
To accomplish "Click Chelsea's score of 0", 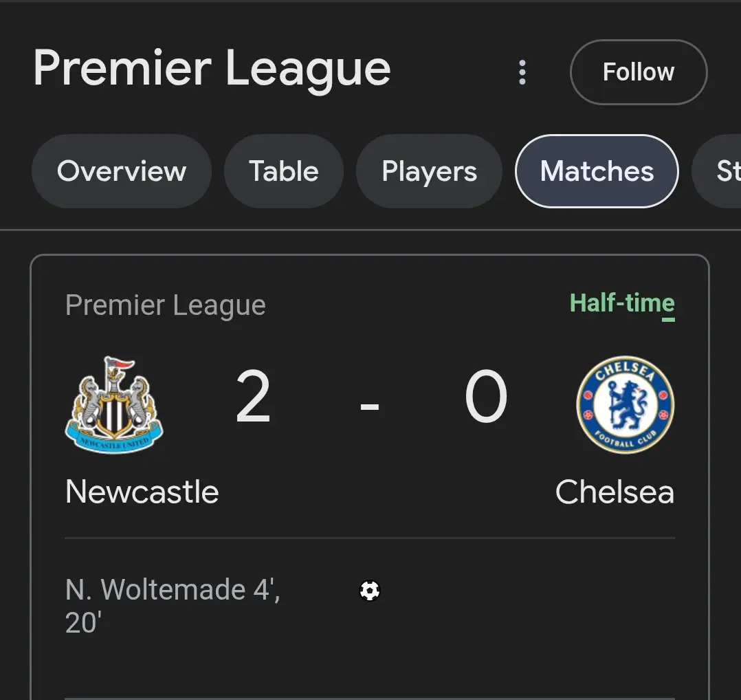I will point(486,396).
